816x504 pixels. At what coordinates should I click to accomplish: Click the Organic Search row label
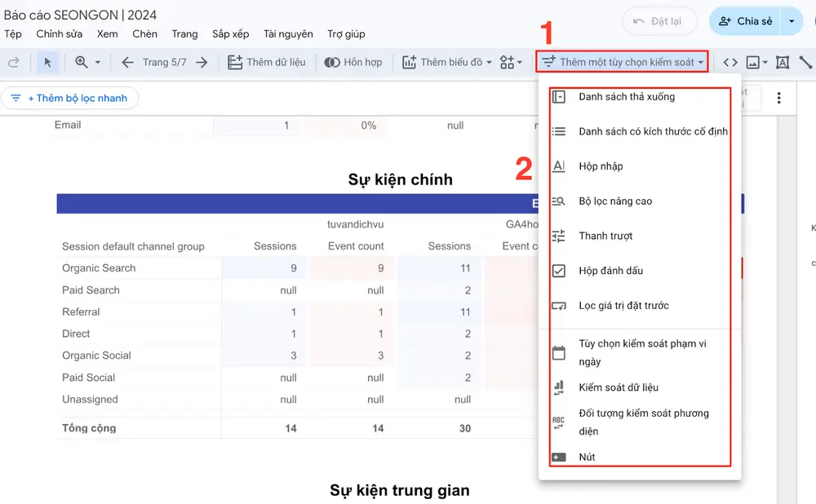pyautogui.click(x=99, y=268)
